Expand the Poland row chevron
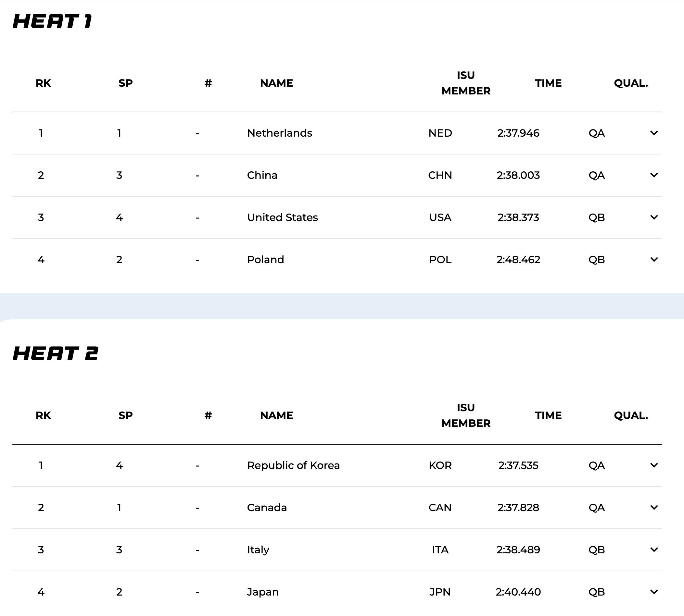 tap(654, 260)
